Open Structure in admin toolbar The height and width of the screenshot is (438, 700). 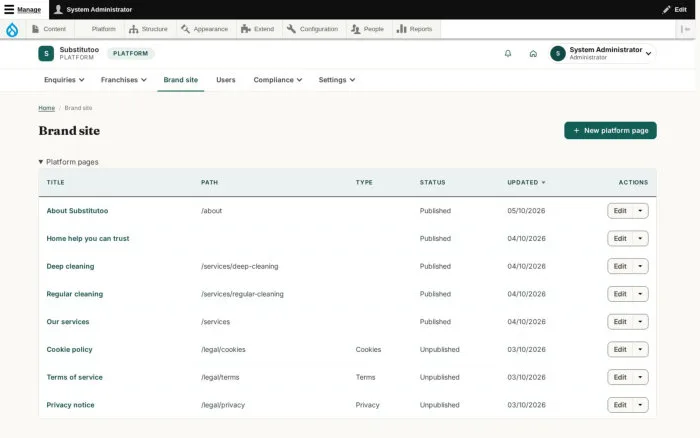(148, 29)
